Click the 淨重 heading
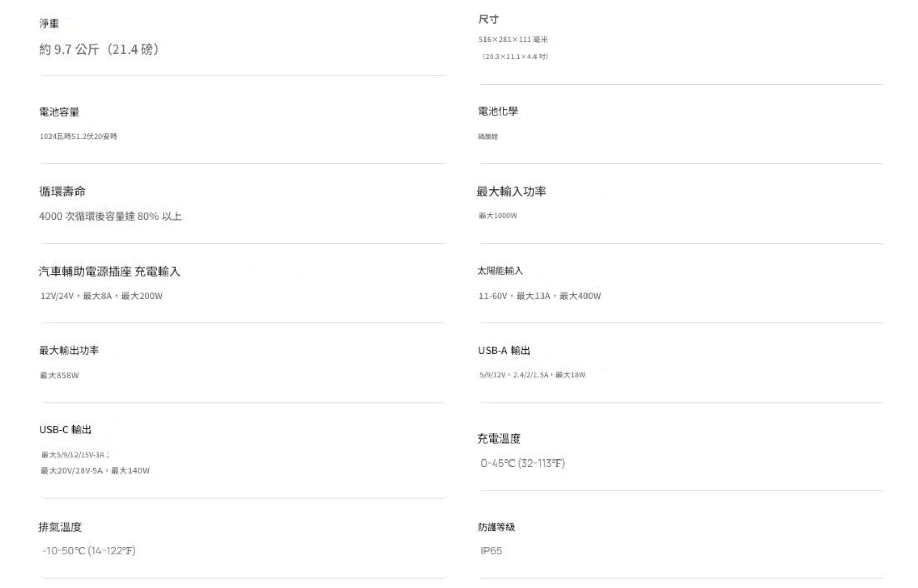The width and height of the screenshot is (918, 588). tap(49, 23)
